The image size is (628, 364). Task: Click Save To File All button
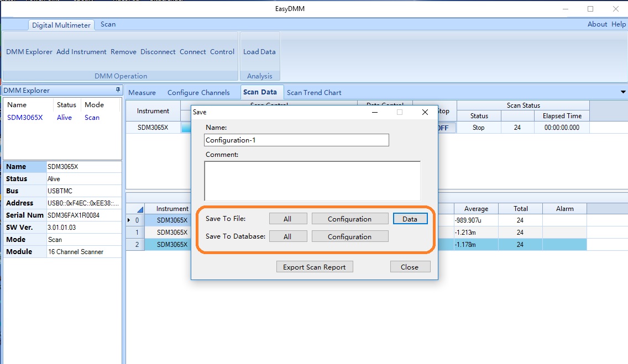click(x=287, y=219)
